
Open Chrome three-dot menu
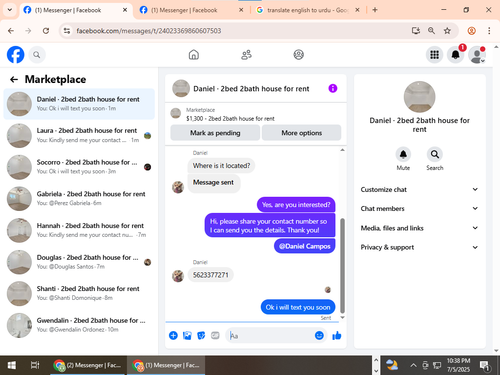point(489,31)
